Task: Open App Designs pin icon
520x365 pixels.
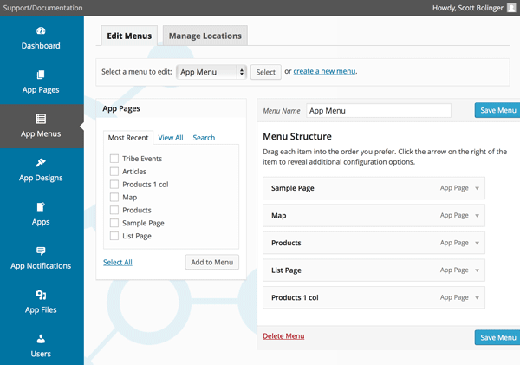Action: click(x=41, y=163)
